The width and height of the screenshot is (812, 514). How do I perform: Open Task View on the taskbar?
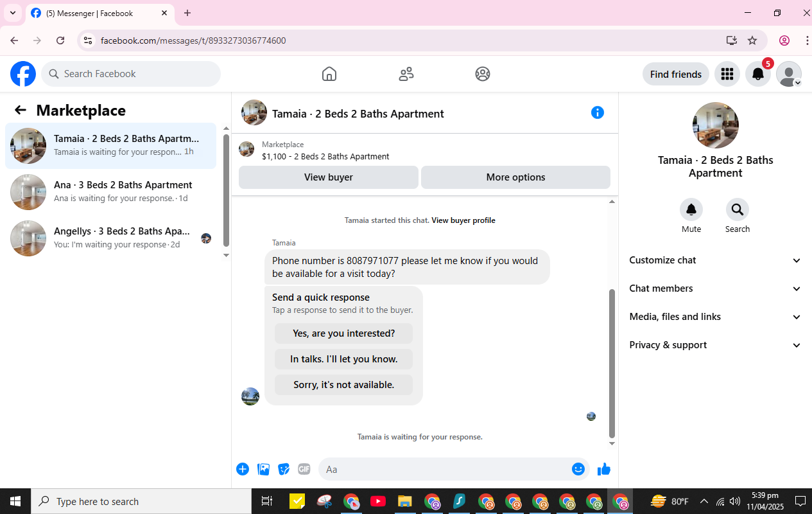267,501
